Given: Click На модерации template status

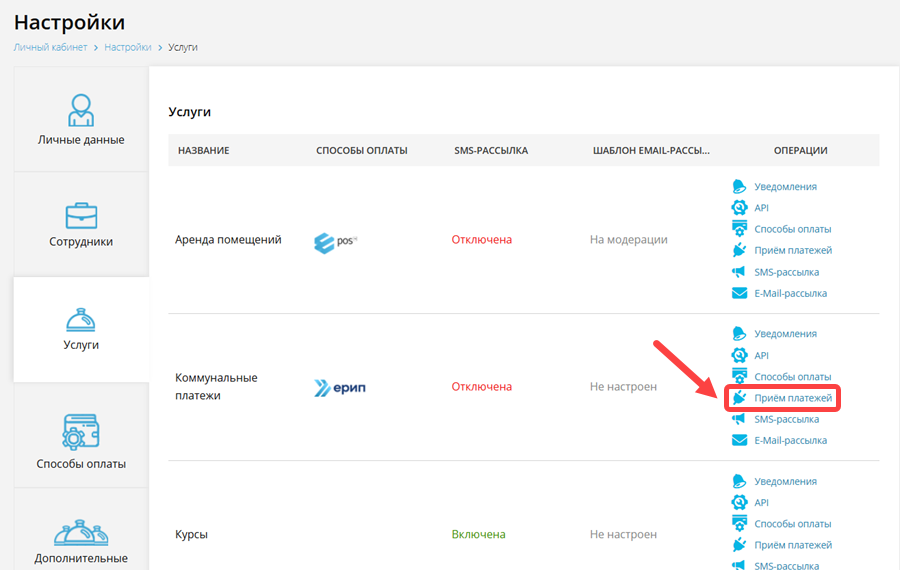Looking at the screenshot, I should 629,239.
